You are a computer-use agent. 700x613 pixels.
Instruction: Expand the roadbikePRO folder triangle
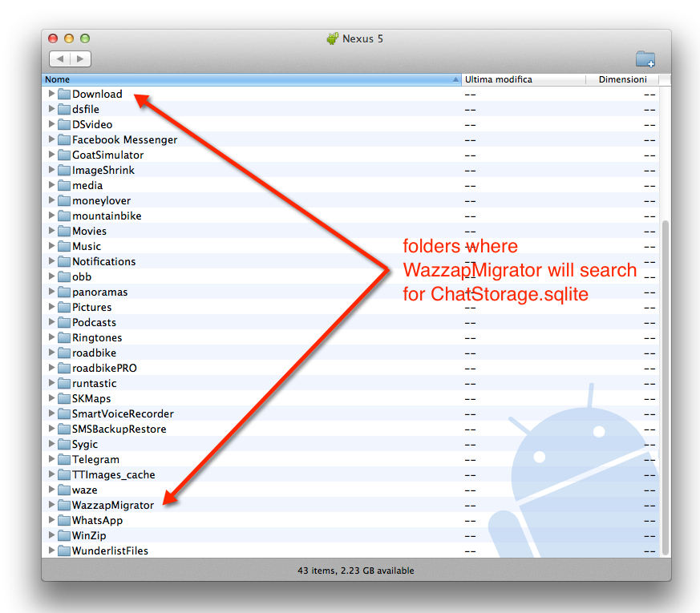[x=51, y=367]
